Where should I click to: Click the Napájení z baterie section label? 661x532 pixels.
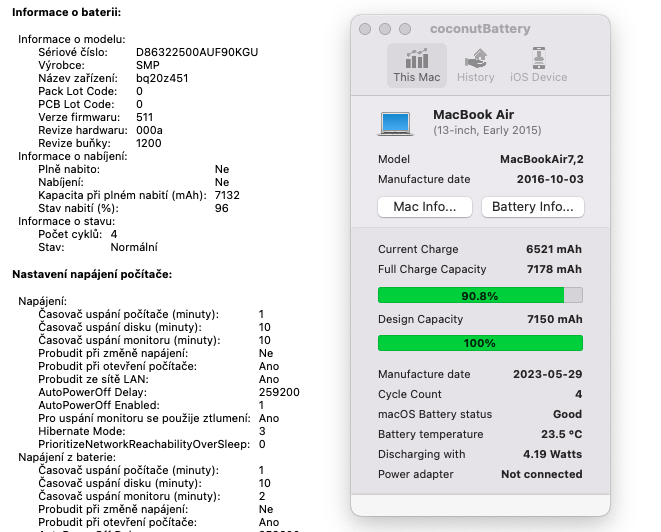tap(67, 457)
